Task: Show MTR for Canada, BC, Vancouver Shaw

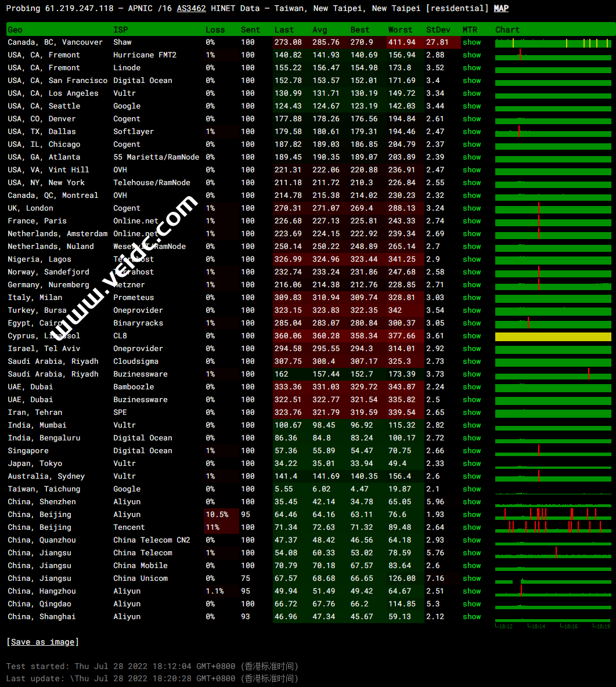Action: 472,42
